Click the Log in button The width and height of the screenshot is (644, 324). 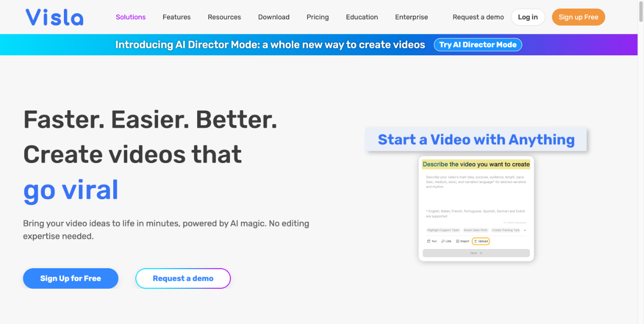(x=528, y=17)
